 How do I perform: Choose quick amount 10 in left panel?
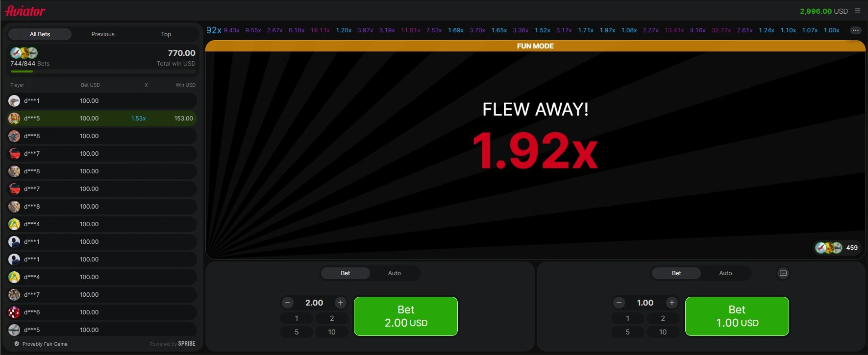332,332
